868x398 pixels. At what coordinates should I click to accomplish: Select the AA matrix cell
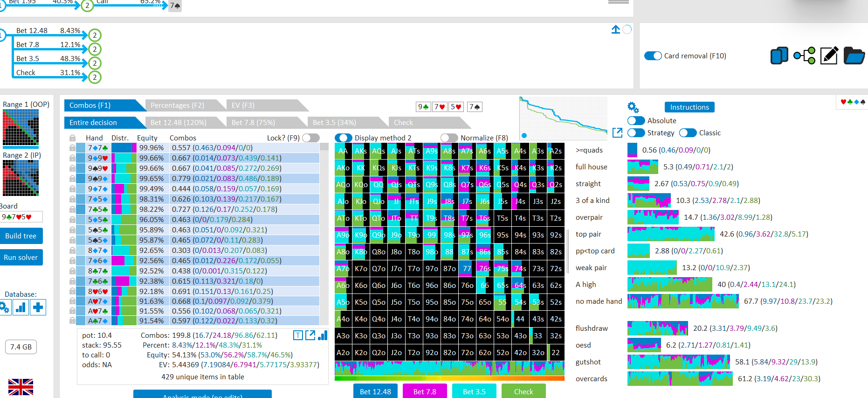343,151
